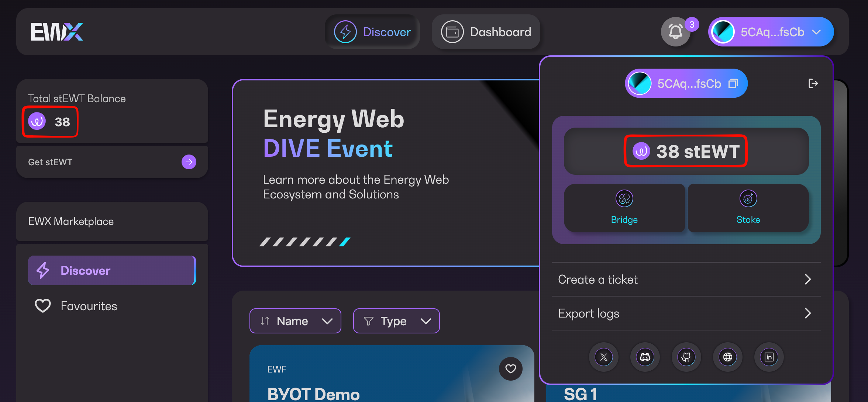Click the highlighted carousel slide indicator
This screenshot has height=402, width=868.
(x=345, y=242)
